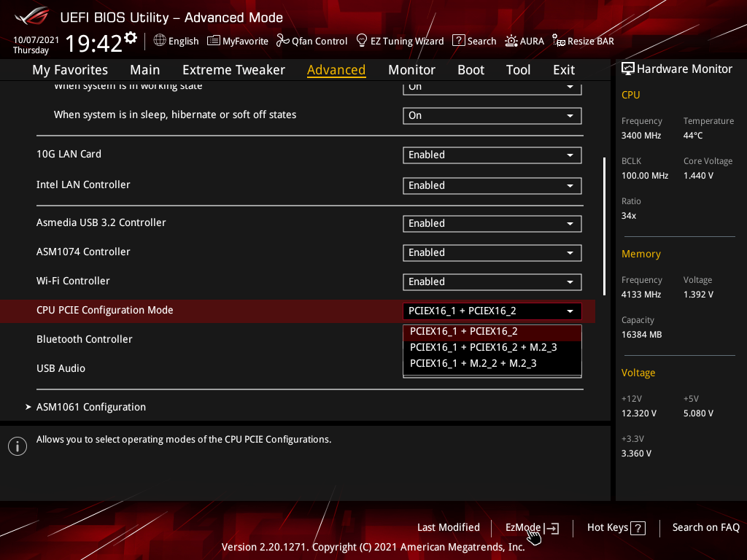The height and width of the screenshot is (560, 747).
Task: Click the Search question mark icon
Action: 458,41
